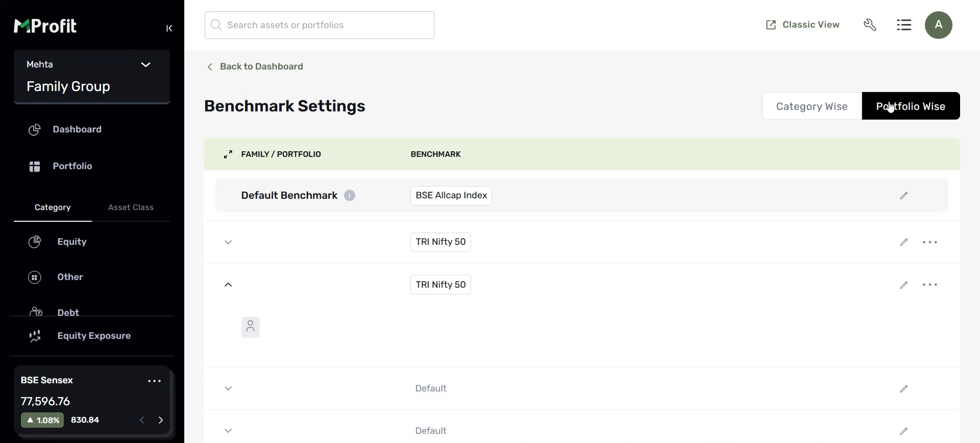Viewport: 980px width, 443px height.
Task: Open the BSE Allcap Index benchmark selector
Action: click(451, 196)
